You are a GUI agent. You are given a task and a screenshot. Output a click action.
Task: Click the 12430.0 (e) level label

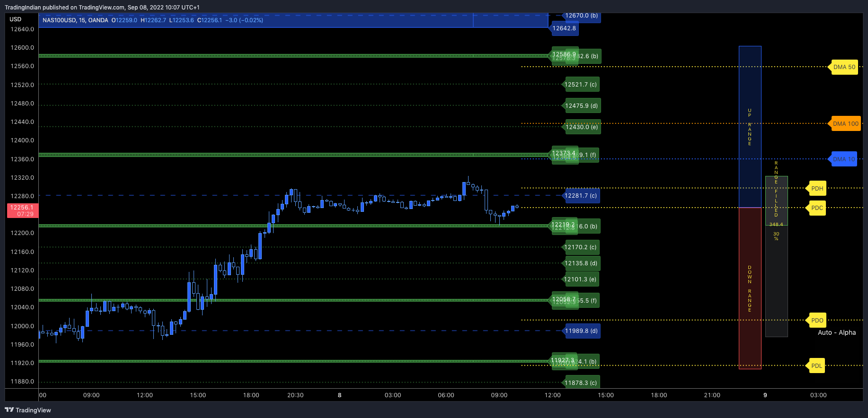coord(582,127)
